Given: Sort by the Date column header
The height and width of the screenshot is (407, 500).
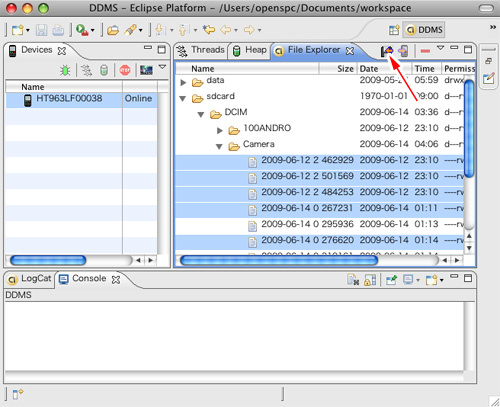Looking at the screenshot, I should click(x=384, y=69).
